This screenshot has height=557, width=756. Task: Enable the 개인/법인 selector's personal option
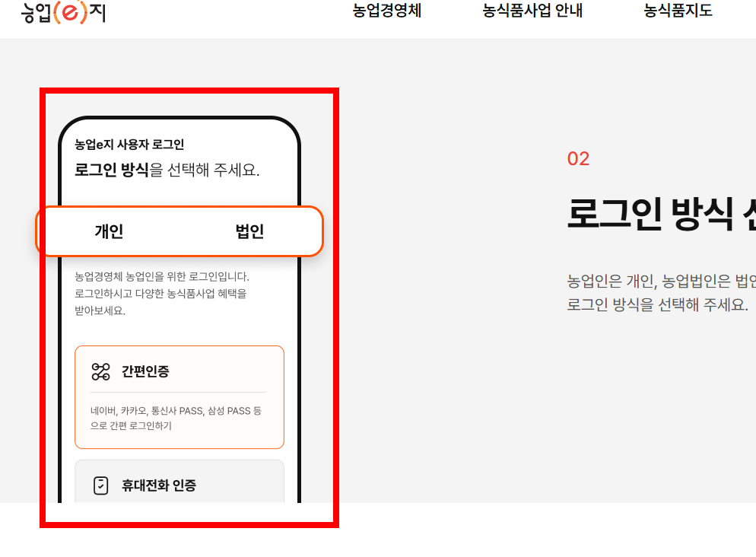coord(107,231)
